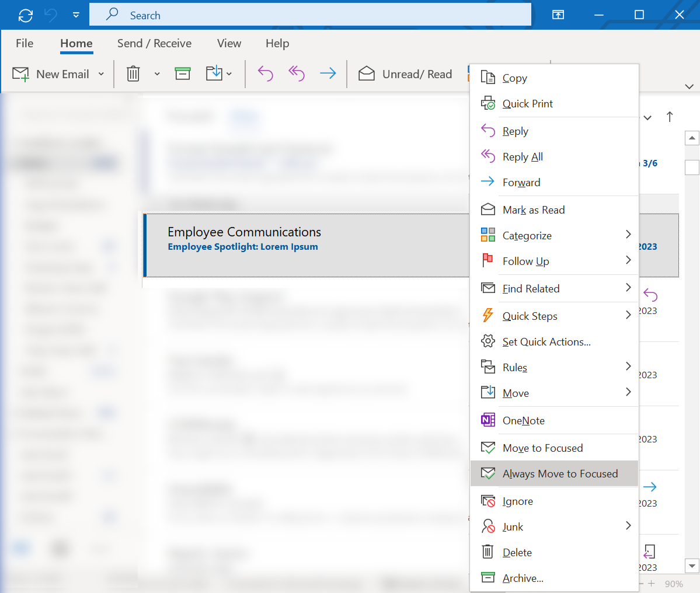Click in the Search box
This screenshot has height=593, width=700.
pos(309,15)
